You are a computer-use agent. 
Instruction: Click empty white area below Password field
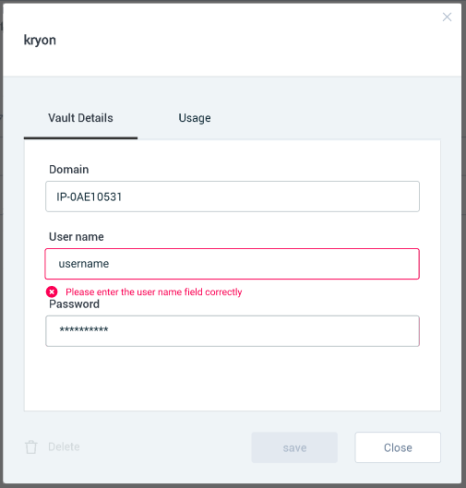[232, 378]
